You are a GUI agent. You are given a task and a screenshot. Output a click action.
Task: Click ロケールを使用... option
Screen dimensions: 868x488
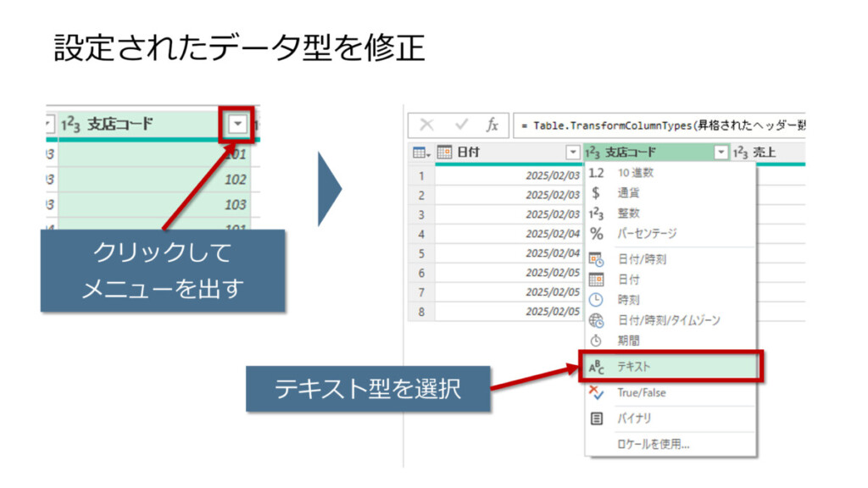point(653,443)
